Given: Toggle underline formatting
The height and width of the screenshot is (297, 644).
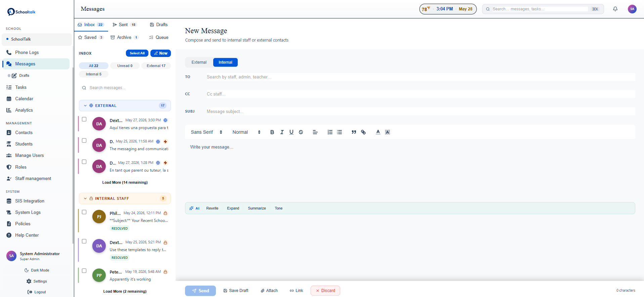Looking at the screenshot, I should click(291, 132).
